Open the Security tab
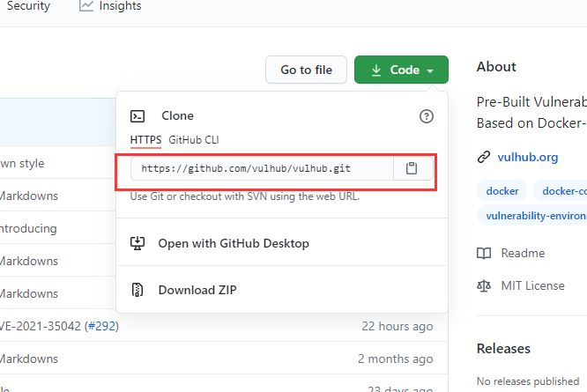 pyautogui.click(x=28, y=5)
